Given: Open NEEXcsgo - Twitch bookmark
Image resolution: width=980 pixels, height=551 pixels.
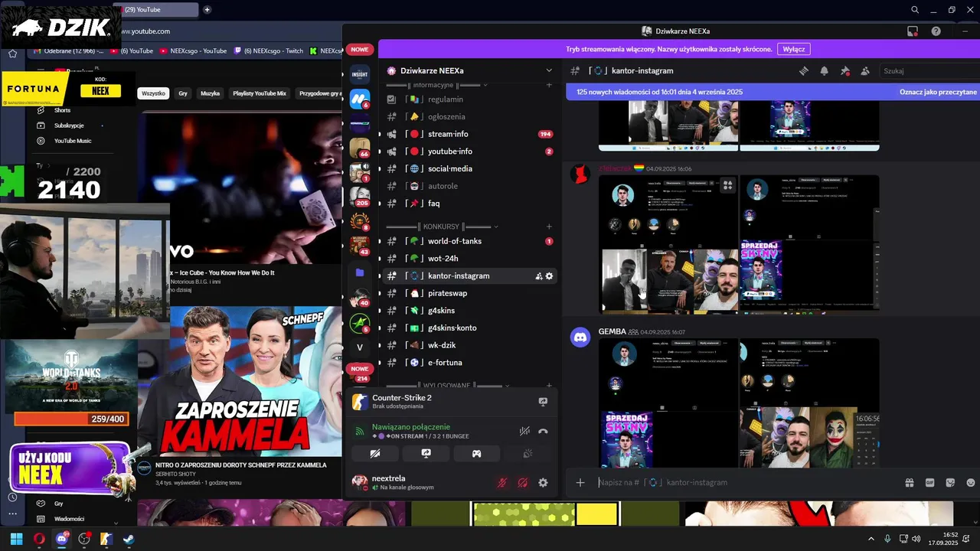Looking at the screenshot, I should 269,51.
